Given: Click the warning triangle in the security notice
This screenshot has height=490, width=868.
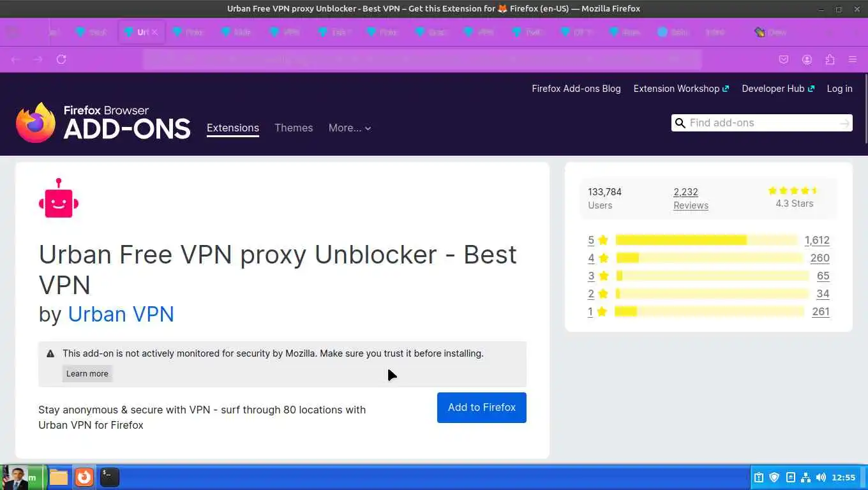Looking at the screenshot, I should [50, 353].
